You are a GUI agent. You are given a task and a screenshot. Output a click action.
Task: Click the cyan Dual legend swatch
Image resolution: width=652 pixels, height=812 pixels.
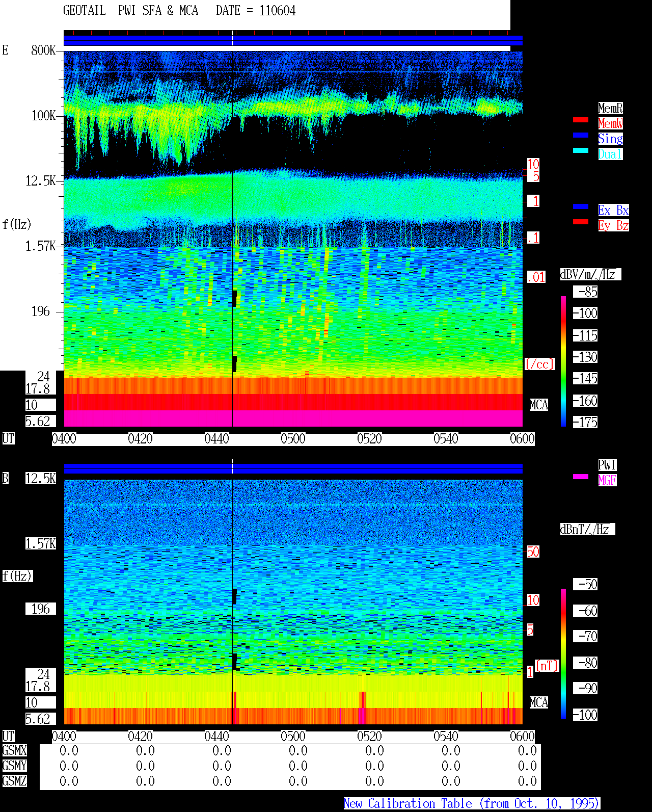point(581,150)
